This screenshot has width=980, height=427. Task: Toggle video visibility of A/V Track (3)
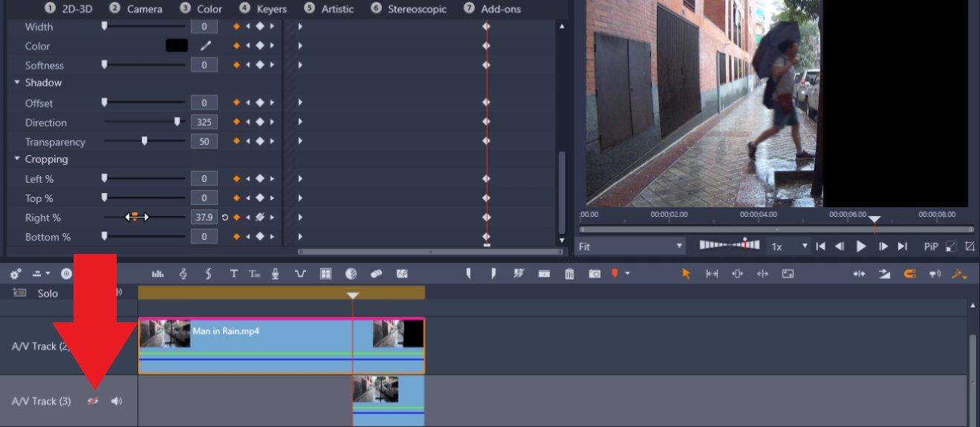coord(93,401)
